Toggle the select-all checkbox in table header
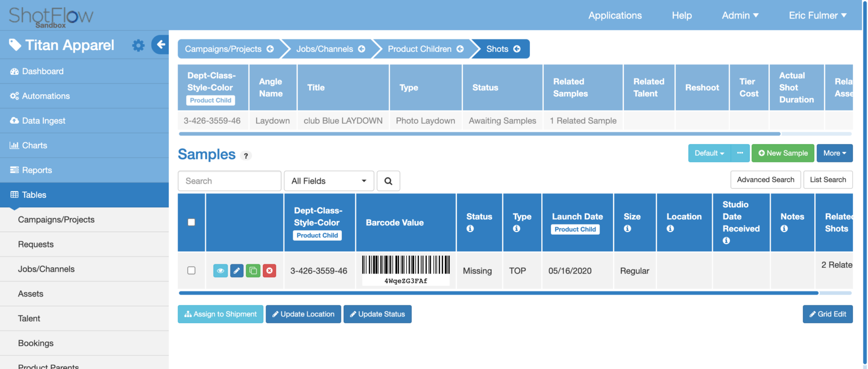 (192, 222)
